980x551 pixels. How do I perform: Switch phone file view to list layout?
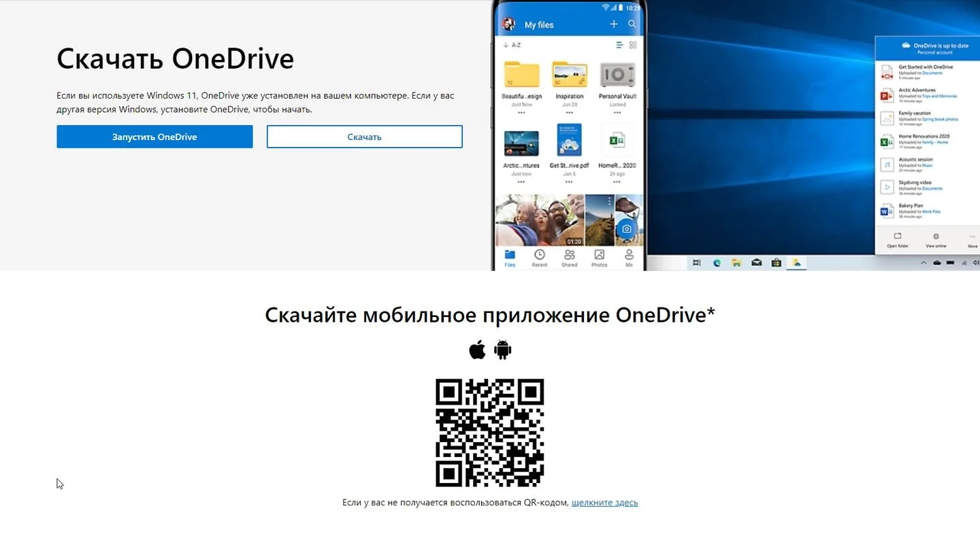(x=619, y=45)
